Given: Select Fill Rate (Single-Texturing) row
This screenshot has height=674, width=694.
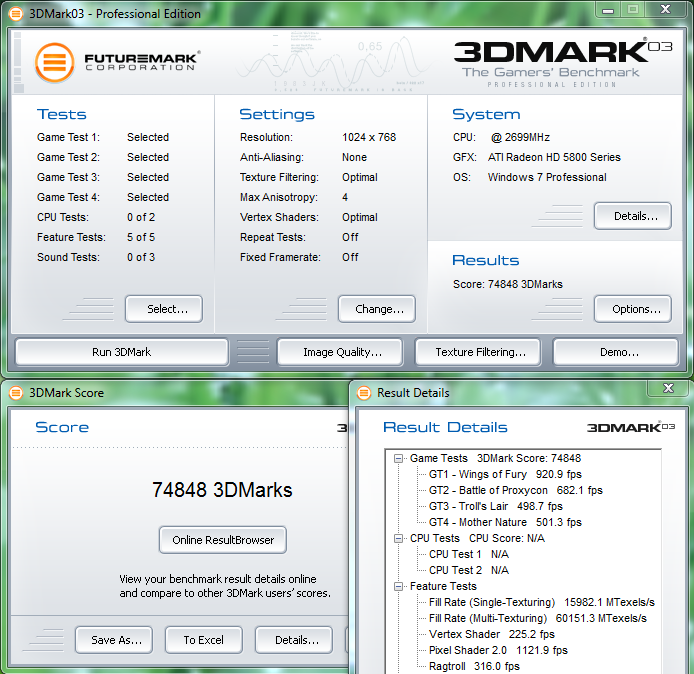Looking at the screenshot, I should coord(542,602).
